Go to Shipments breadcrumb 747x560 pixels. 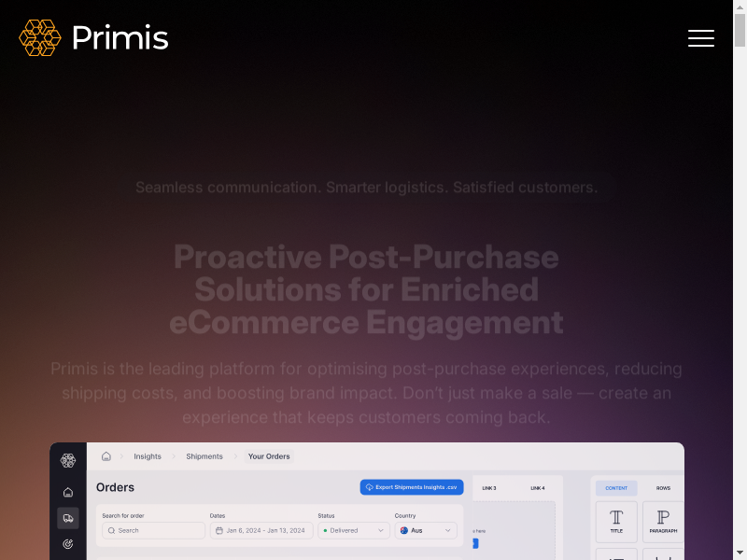(x=204, y=456)
